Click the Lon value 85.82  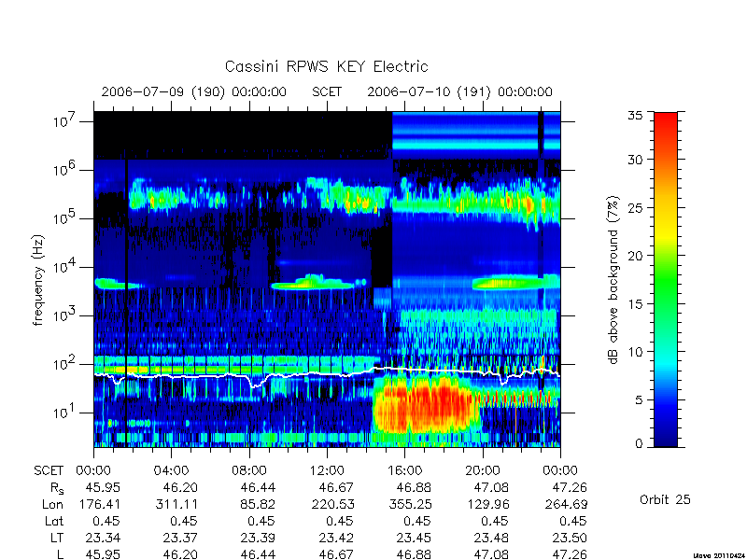258,504
